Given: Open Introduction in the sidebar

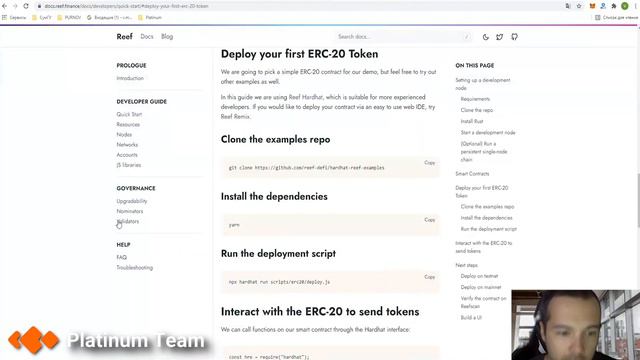Looking at the screenshot, I should pyautogui.click(x=130, y=78).
